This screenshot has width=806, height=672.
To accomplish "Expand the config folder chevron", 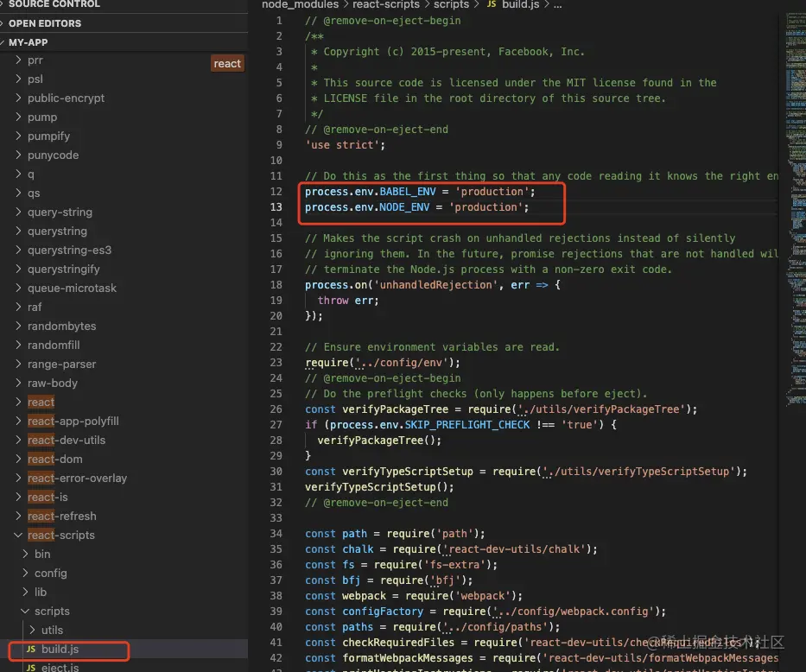I will pos(25,573).
